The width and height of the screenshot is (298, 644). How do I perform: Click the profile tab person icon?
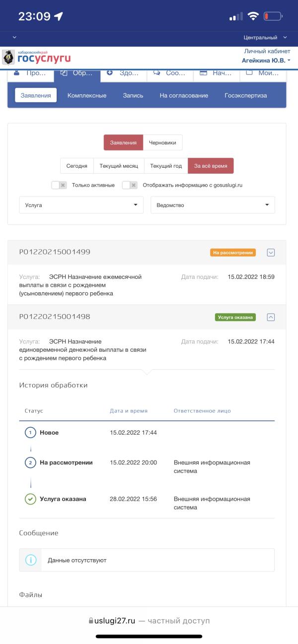(16, 72)
